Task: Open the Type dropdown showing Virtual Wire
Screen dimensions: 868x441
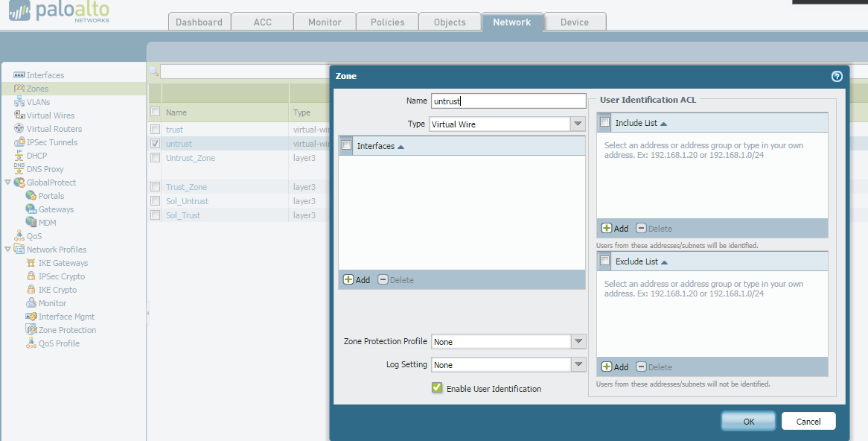Action: coord(578,124)
